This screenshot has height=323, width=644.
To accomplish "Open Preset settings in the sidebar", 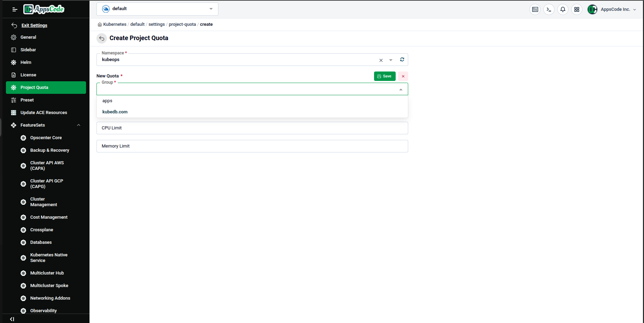I will [x=27, y=100].
